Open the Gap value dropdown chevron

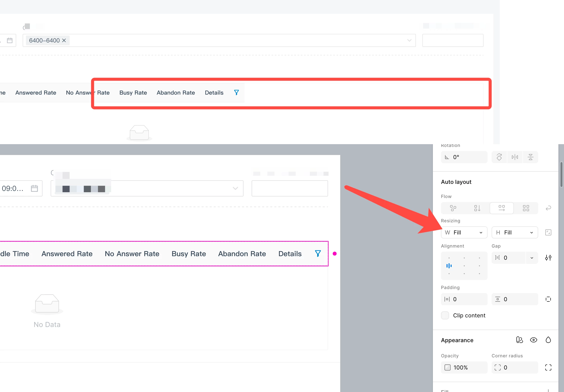532,258
